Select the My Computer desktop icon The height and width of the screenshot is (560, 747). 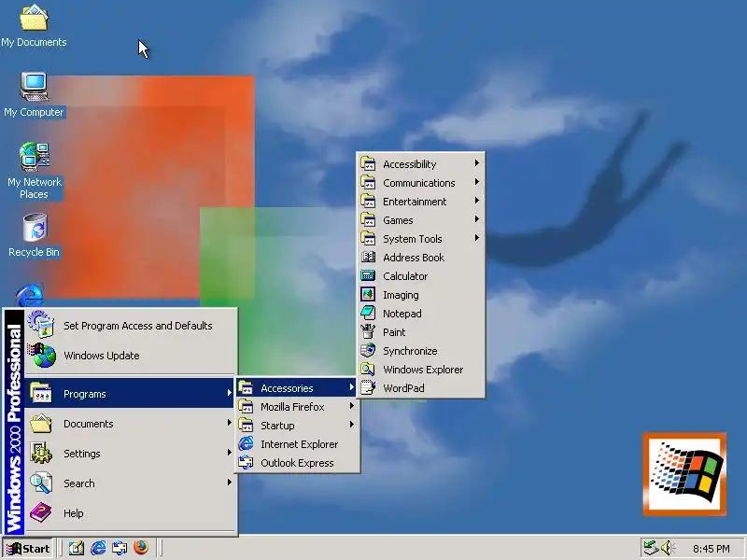pyautogui.click(x=34, y=95)
